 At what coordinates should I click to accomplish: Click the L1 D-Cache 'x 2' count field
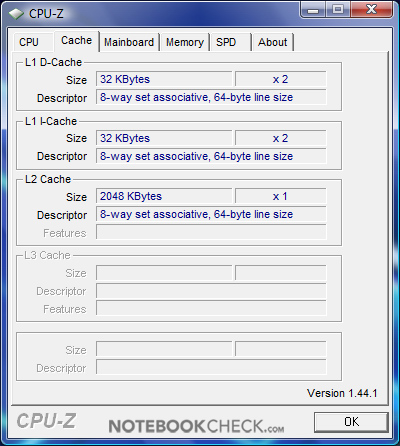click(280, 79)
